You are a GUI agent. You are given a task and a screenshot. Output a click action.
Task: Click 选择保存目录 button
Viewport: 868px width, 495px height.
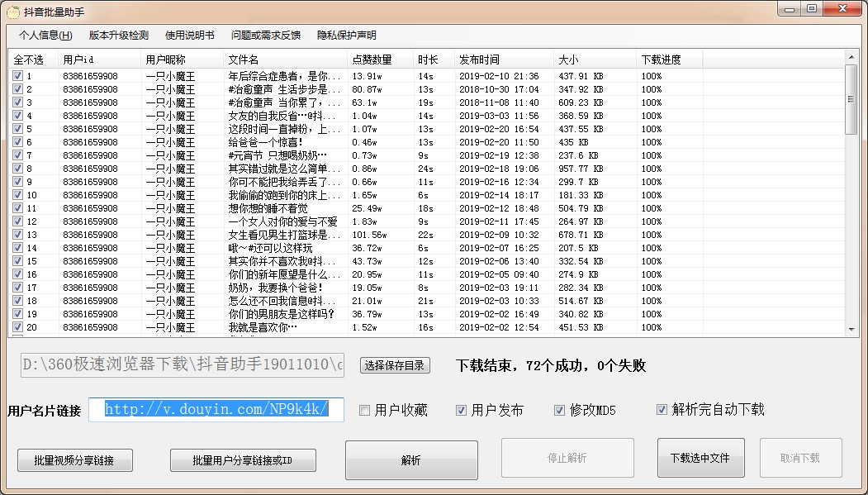[x=395, y=365]
